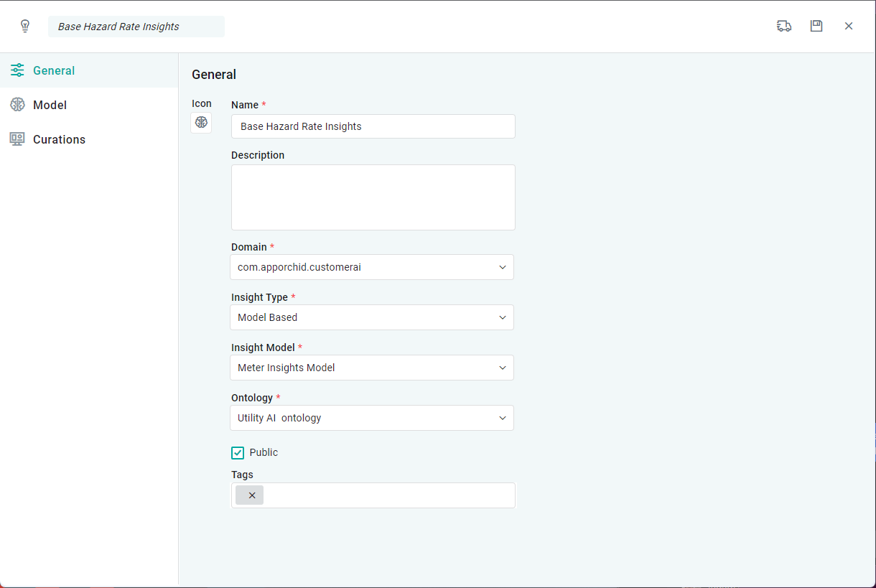Click the empty area of the Tags field
This screenshot has height=588, width=876.
(x=388, y=495)
